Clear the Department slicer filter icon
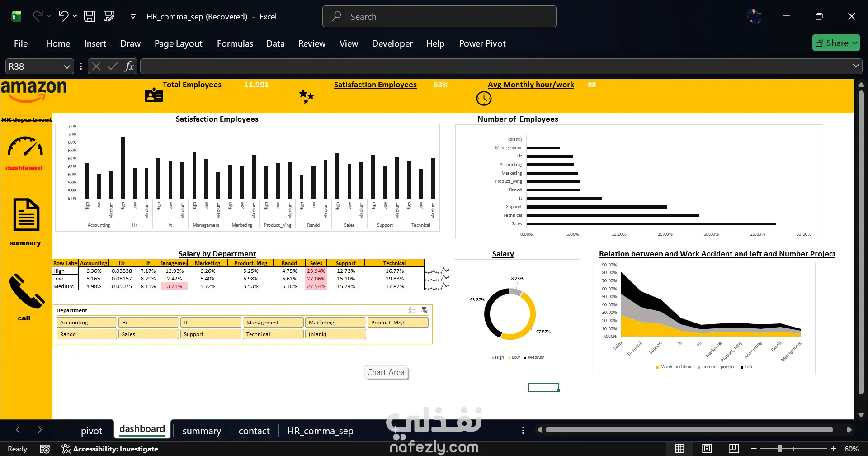The width and height of the screenshot is (868, 456). coord(425,310)
